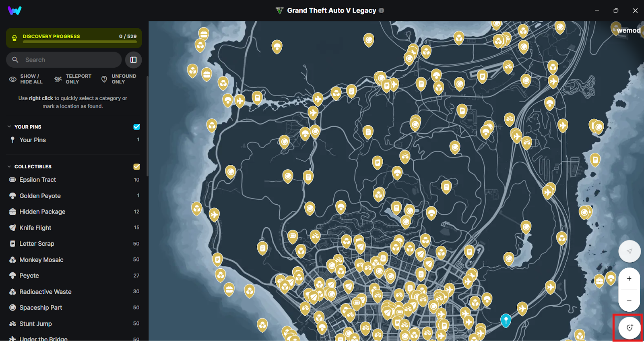Click the add pin button highlighted in red
Screen dimensions: 644x342
[x=629, y=328]
